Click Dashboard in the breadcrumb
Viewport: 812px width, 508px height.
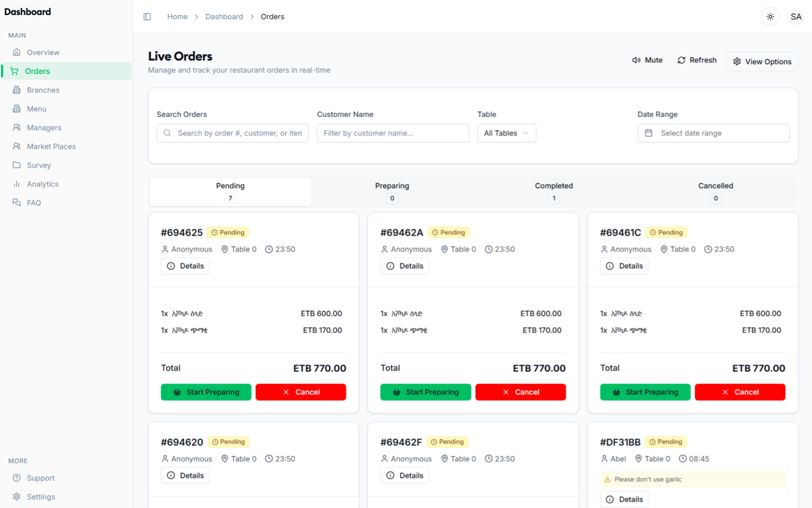224,17
